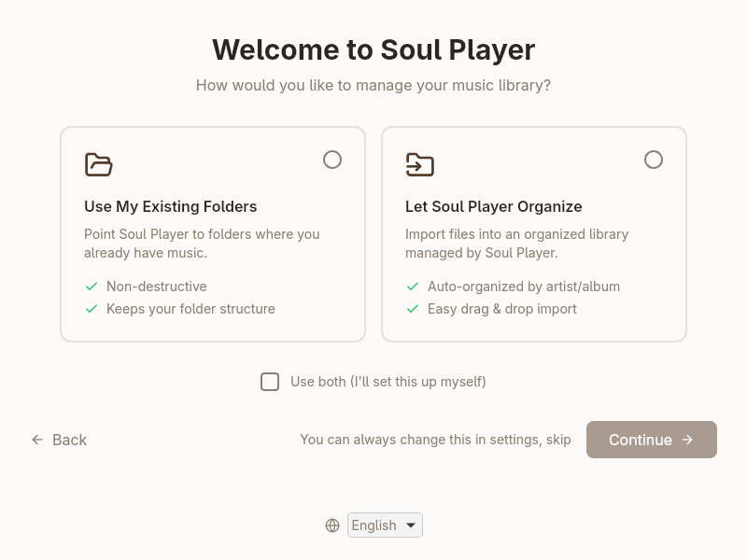Click the Auto-organized checkmark icon
747x560 pixels.
point(413,287)
